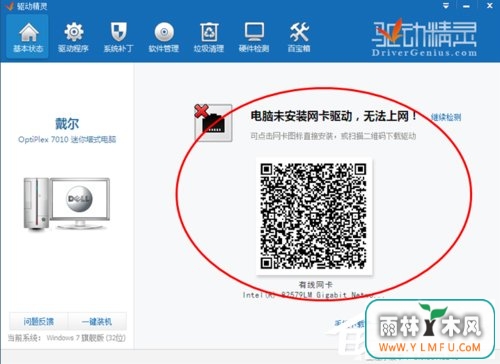Click 电脑未安装网卡驱动 warning headline
This screenshot has height=364, width=500.
point(333,116)
